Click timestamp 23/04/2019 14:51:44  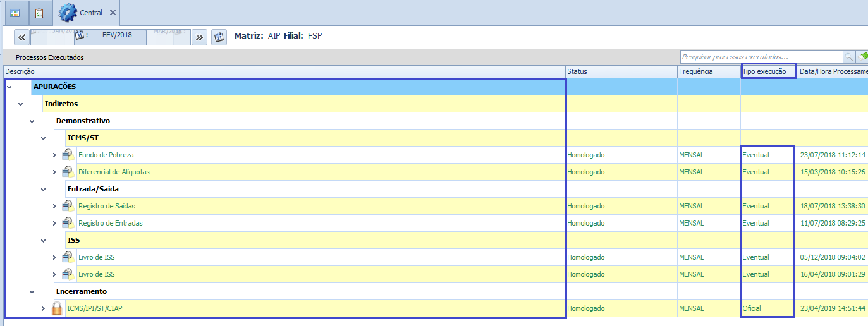(x=833, y=308)
